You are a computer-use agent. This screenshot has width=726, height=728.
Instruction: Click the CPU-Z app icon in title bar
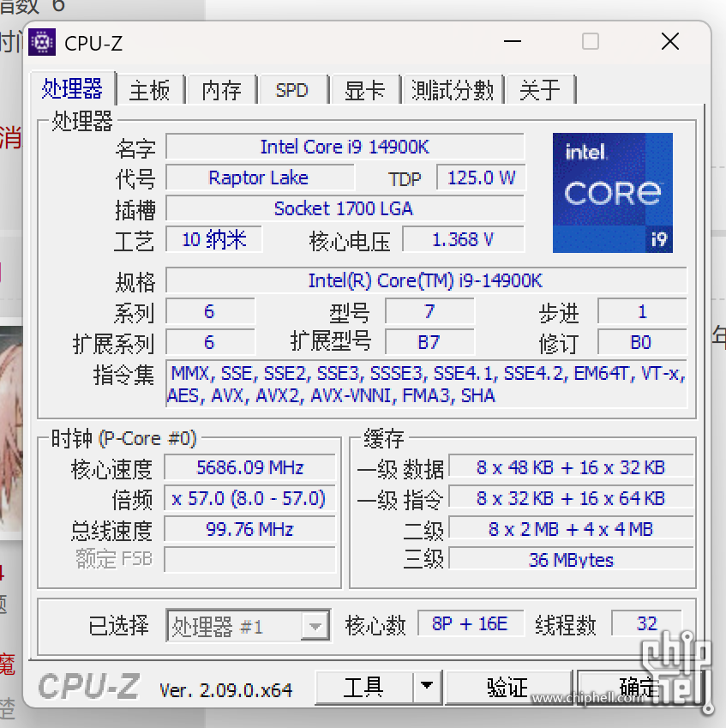coord(42,43)
